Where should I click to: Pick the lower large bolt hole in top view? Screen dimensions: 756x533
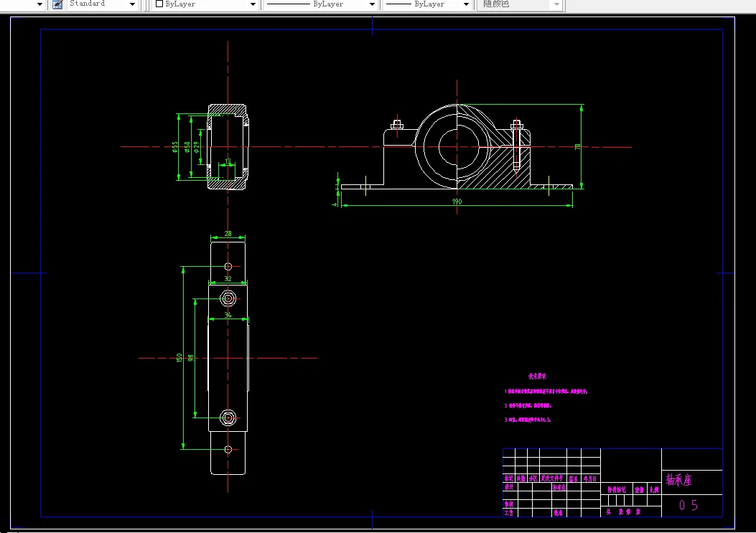tap(228, 418)
